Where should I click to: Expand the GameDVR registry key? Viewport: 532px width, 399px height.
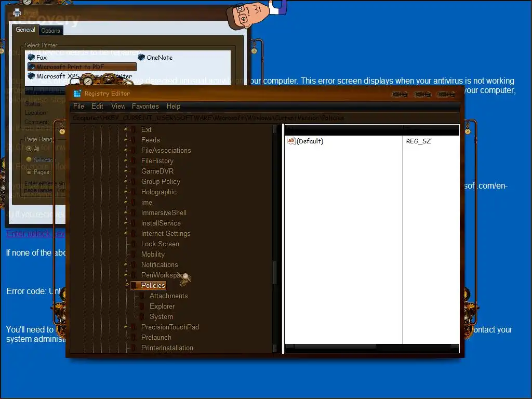126,171
